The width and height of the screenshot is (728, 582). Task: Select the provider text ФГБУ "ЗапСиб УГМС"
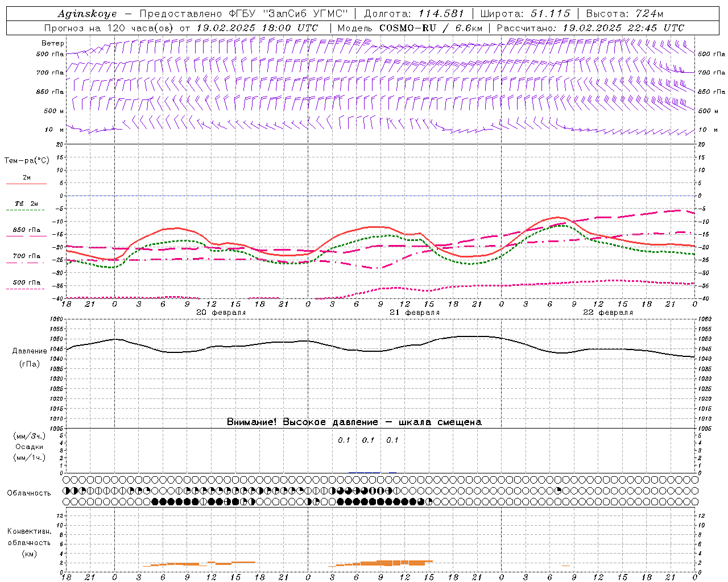click(x=289, y=14)
